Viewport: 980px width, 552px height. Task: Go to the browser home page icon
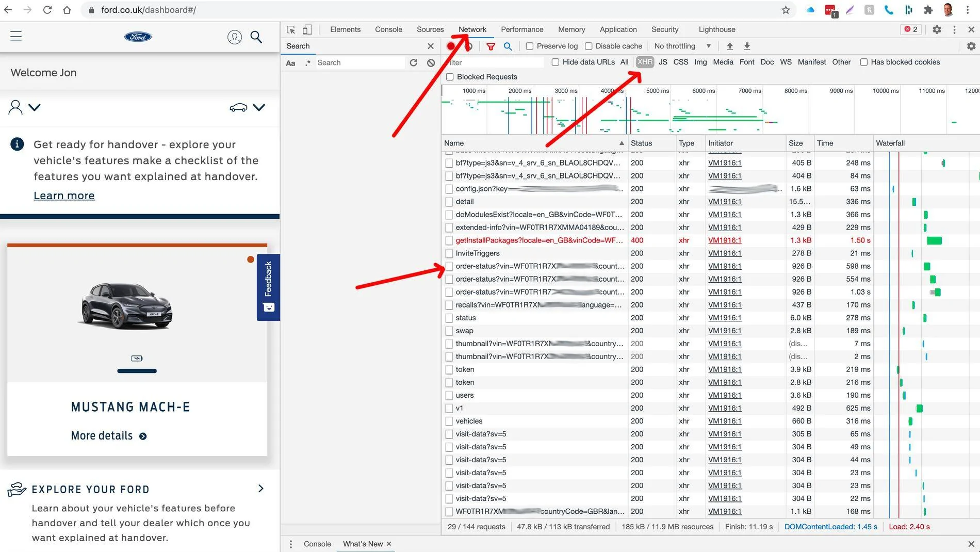tap(67, 10)
